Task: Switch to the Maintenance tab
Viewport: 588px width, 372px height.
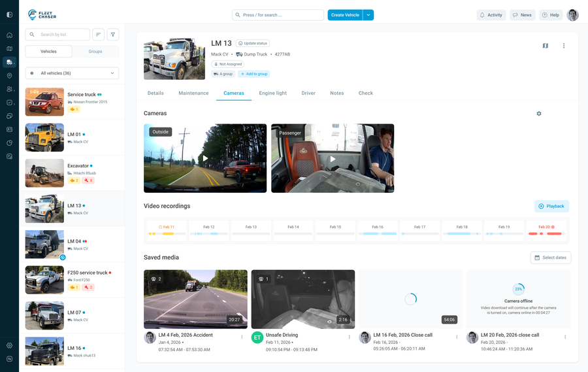Action: [193, 93]
